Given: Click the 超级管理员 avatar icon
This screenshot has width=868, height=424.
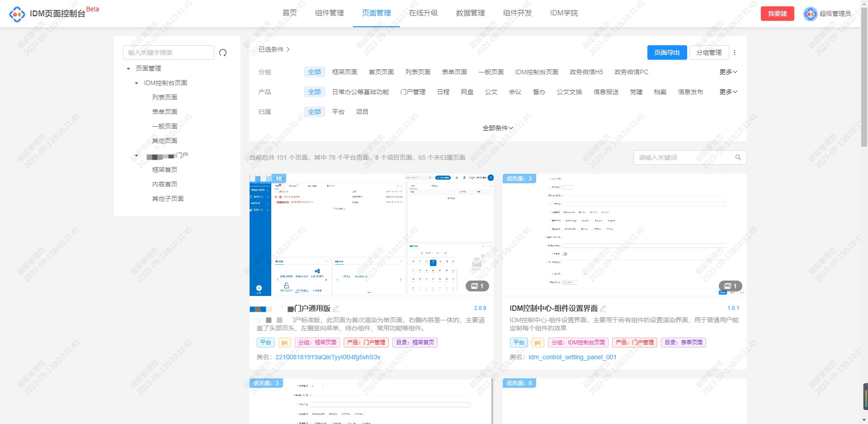Looking at the screenshot, I should point(810,14).
